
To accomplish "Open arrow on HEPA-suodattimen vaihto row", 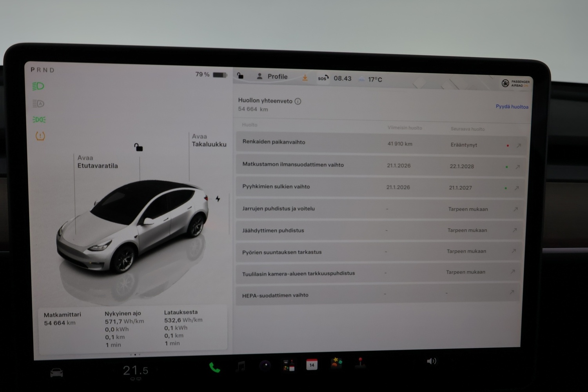I will click(512, 292).
